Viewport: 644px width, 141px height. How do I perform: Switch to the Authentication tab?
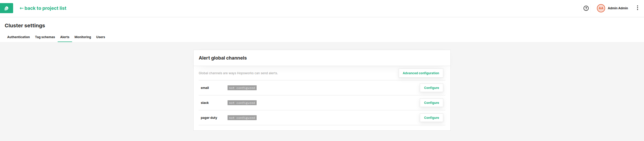(19, 37)
